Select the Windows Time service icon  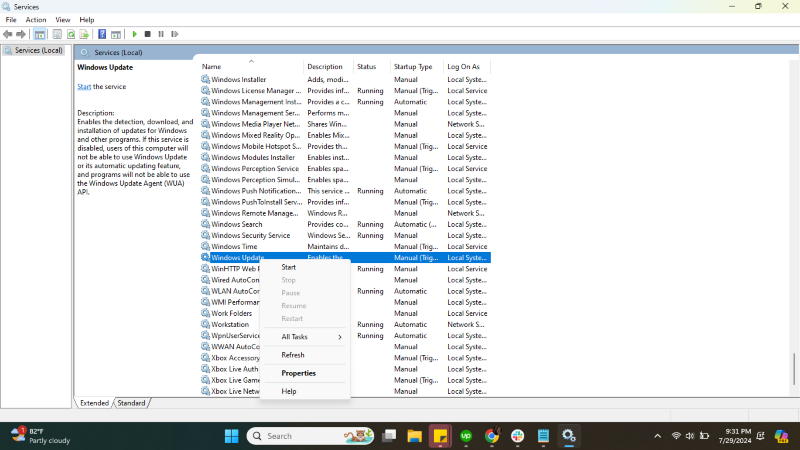pyautogui.click(x=205, y=246)
